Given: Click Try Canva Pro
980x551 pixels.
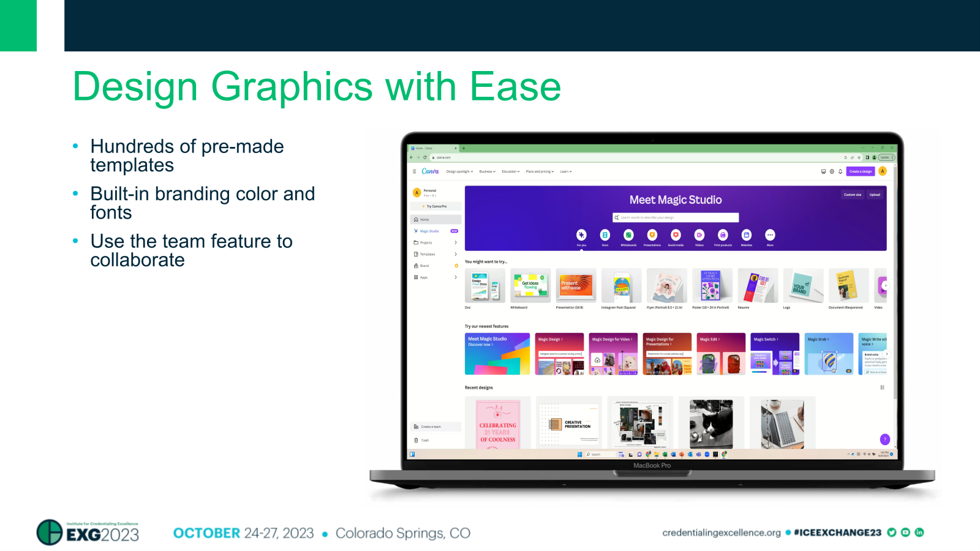Looking at the screenshot, I should coord(436,206).
